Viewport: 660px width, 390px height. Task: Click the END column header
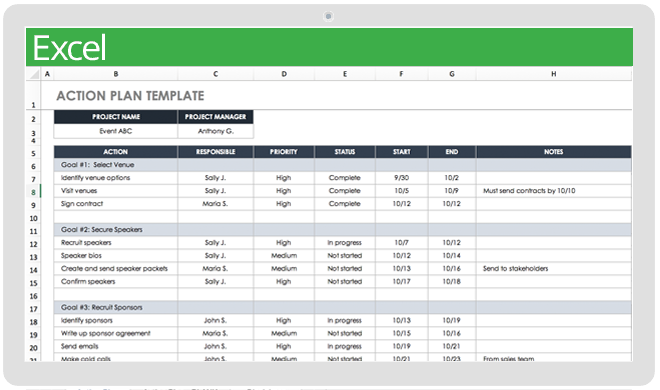point(452,152)
